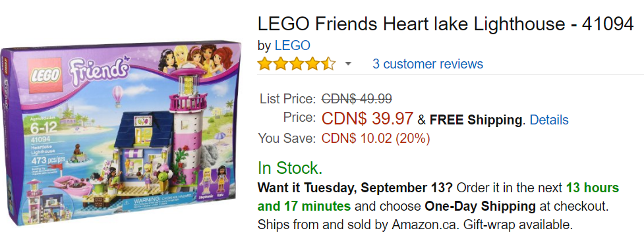Click the first gold star rating icon
644x239 pixels.
point(265,64)
